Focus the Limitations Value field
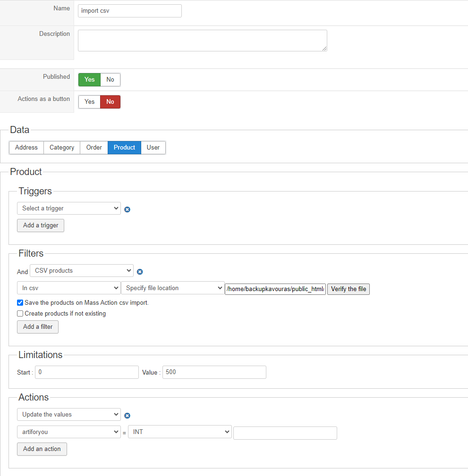The width and height of the screenshot is (468, 476). coord(214,372)
